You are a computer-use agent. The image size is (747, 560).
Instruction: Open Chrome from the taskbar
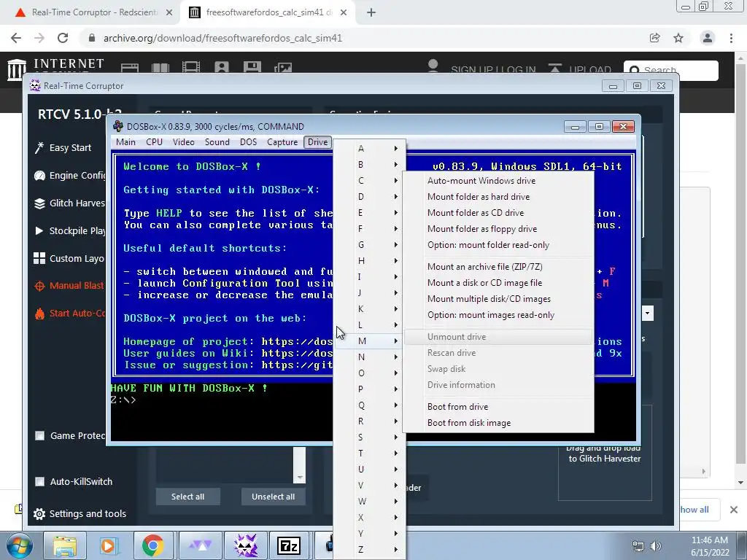pos(152,545)
